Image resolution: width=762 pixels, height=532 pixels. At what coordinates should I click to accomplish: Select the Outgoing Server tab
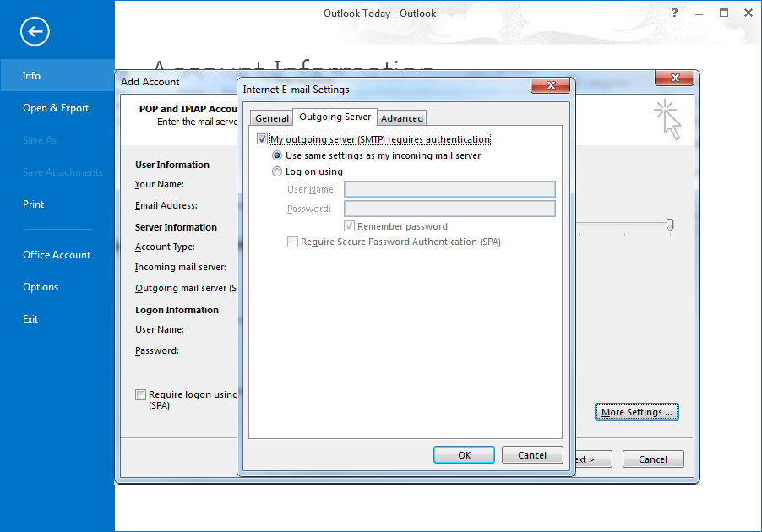335,117
